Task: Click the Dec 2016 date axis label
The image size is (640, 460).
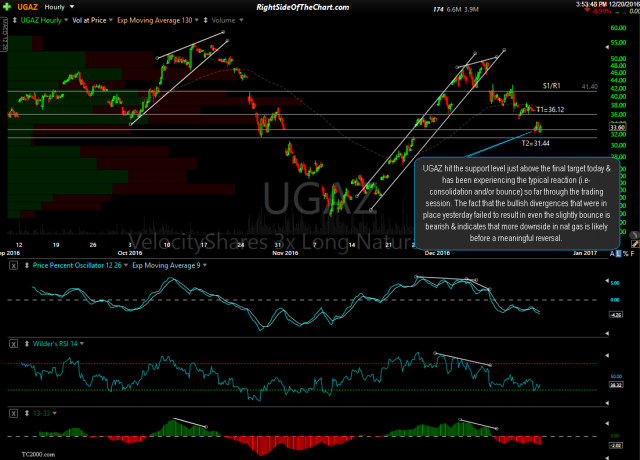Action: [x=437, y=253]
